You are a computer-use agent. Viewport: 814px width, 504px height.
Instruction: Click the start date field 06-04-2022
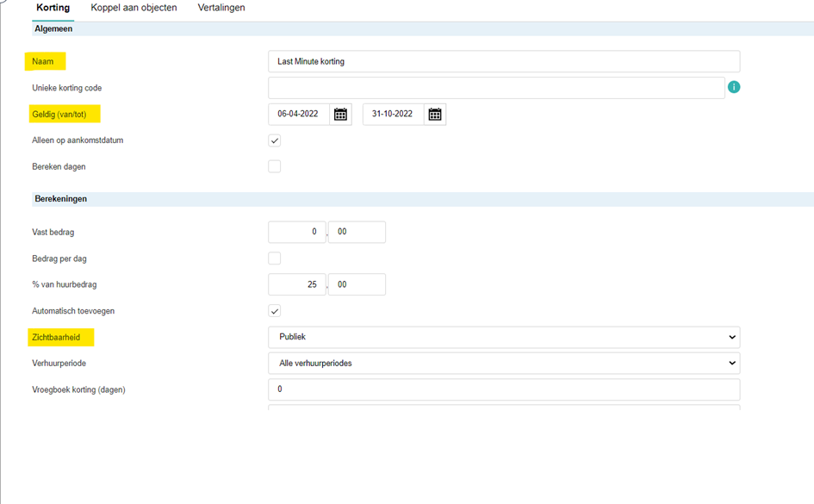(x=299, y=114)
